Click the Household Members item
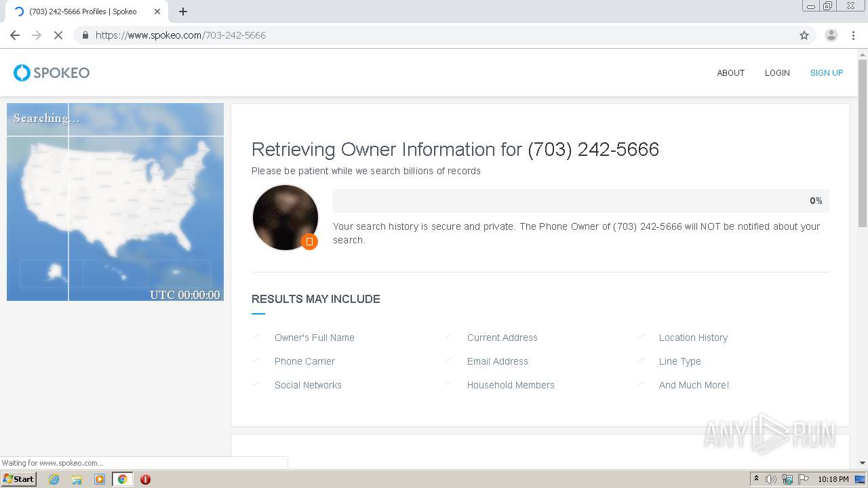Viewport: 868px width, 488px height. 511,385
